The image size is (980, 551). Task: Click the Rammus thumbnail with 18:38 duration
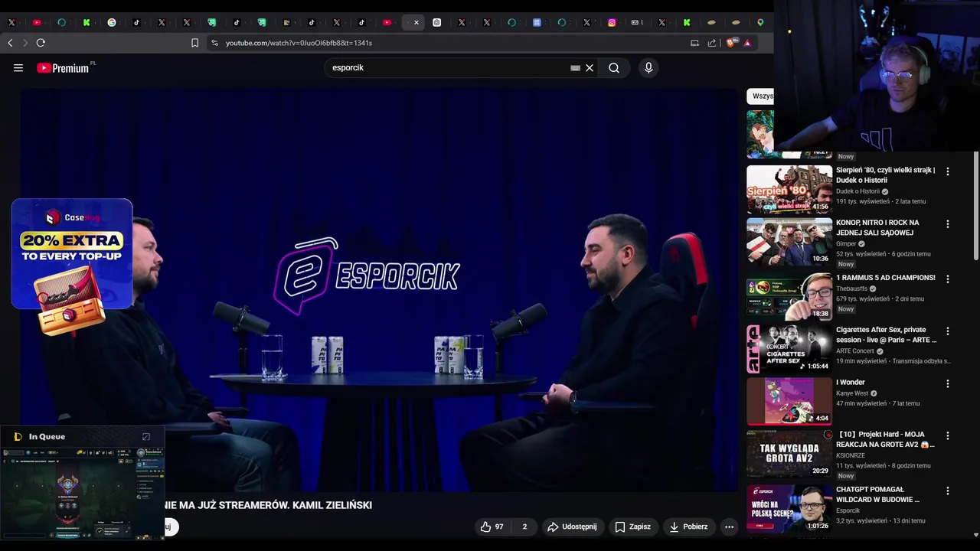click(x=789, y=297)
